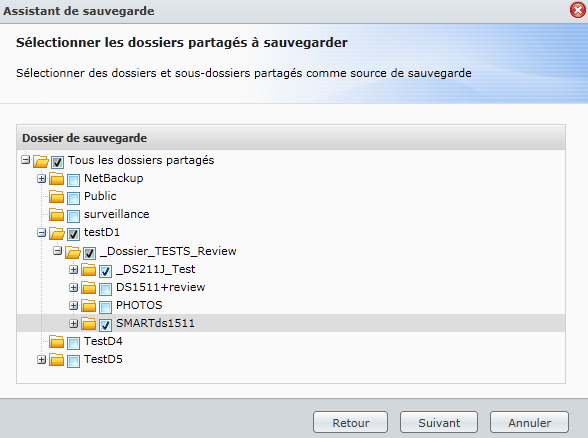This screenshot has height=438, width=588.
Task: Enable the TestD5 checkbox
Action: click(74, 361)
